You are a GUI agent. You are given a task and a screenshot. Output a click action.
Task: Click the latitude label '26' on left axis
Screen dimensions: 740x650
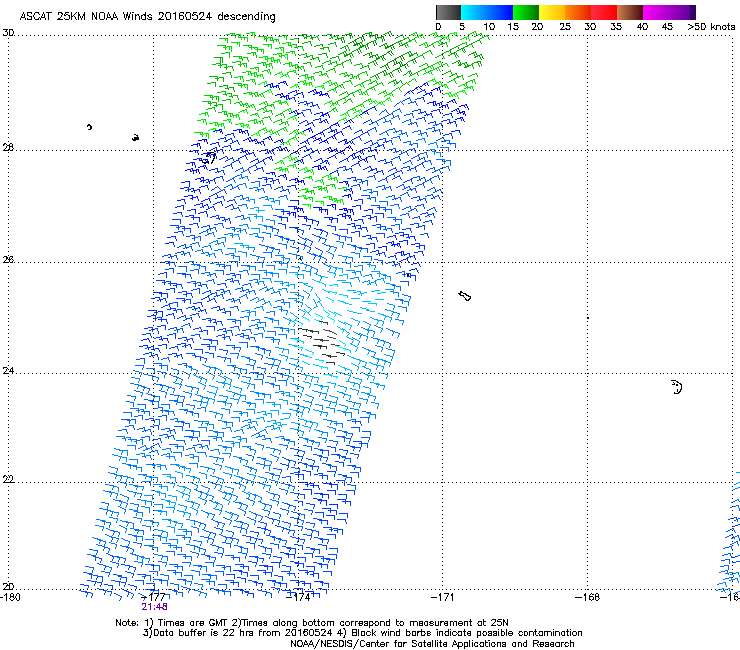click(x=8, y=260)
